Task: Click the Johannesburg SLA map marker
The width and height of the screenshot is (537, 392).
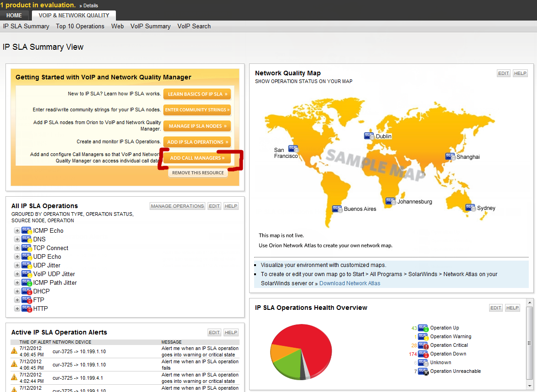Action: click(391, 201)
